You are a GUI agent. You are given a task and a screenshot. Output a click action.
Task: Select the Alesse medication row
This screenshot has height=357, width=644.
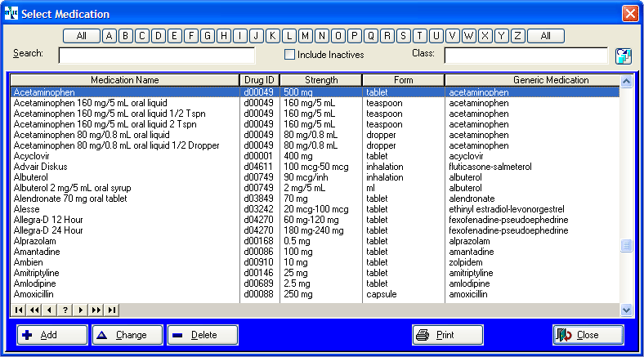(x=315, y=209)
